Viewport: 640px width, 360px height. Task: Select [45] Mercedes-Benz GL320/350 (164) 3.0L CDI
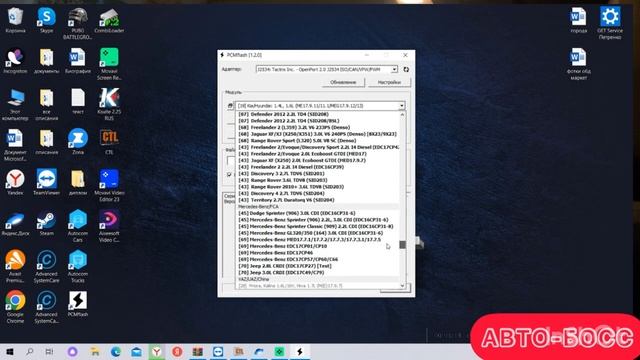click(311, 233)
